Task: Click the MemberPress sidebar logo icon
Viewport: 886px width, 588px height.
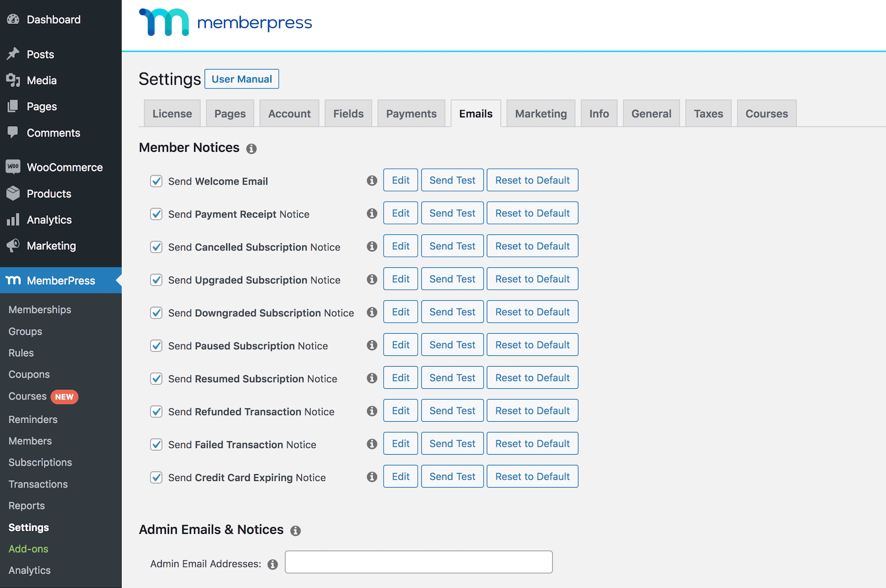Action: pos(13,280)
